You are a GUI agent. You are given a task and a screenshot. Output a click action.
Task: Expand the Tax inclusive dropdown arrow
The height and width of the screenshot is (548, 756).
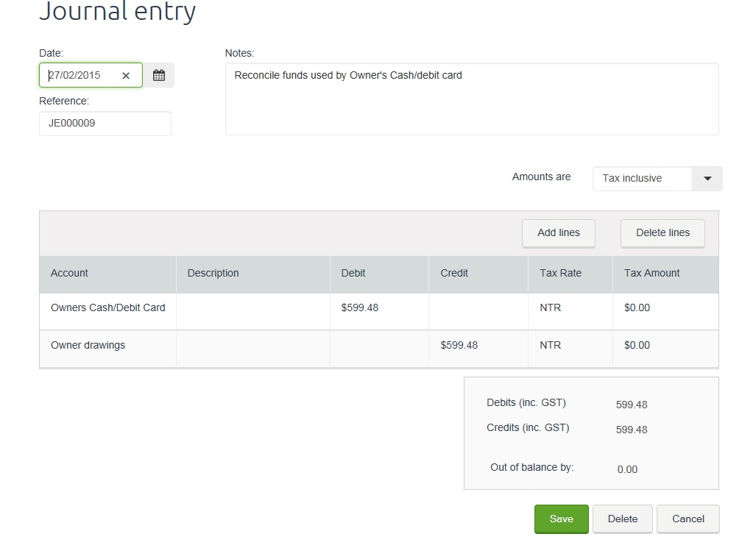point(707,179)
